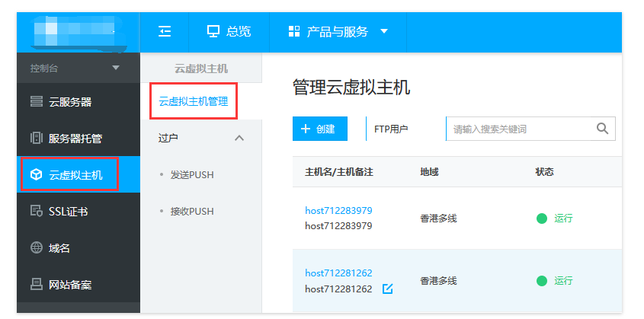The width and height of the screenshot is (644, 319).
Task: Click the 地域 column header
Action: [x=429, y=172]
